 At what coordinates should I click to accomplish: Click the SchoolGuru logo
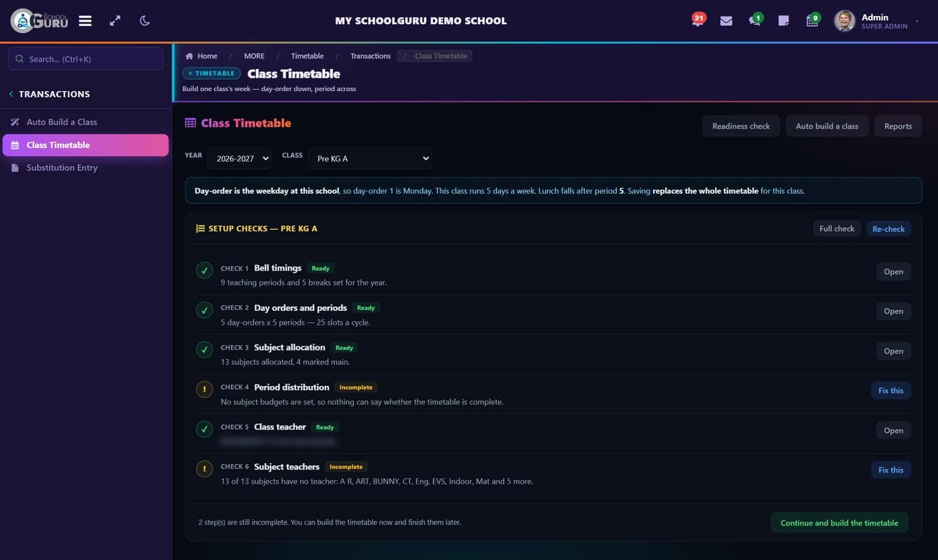click(40, 21)
